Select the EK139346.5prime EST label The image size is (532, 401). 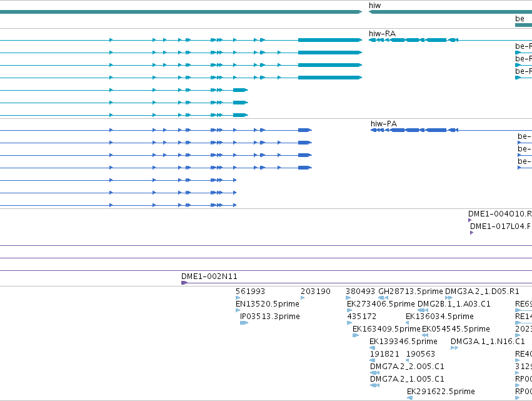pos(403,342)
